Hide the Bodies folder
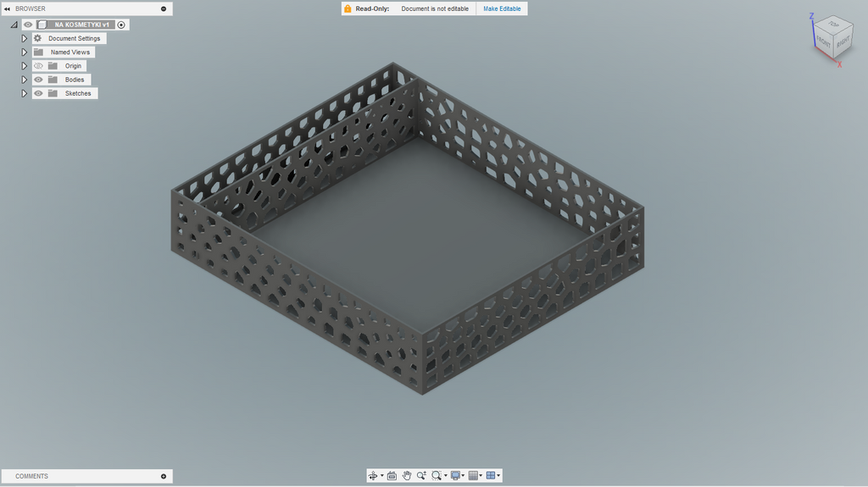The image size is (868, 487). pos(38,80)
